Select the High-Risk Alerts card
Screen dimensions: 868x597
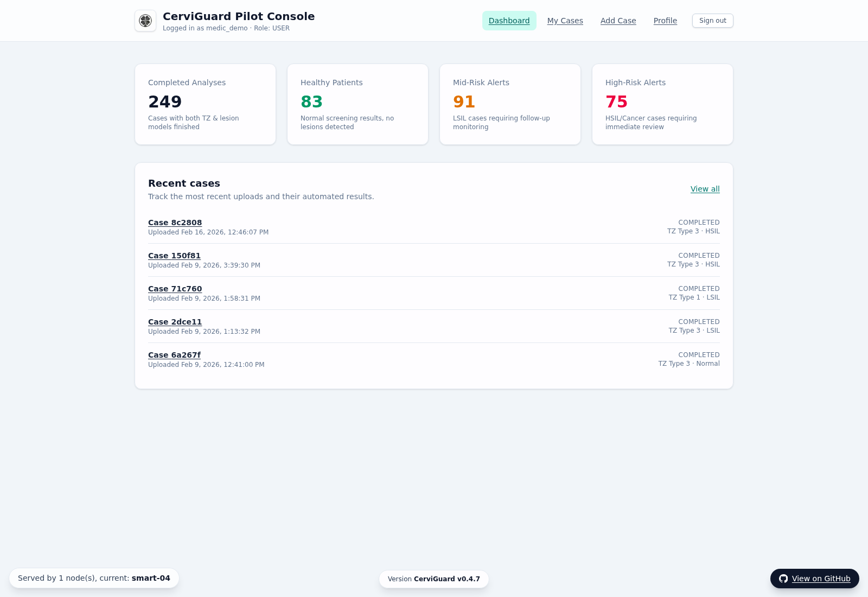click(x=662, y=104)
